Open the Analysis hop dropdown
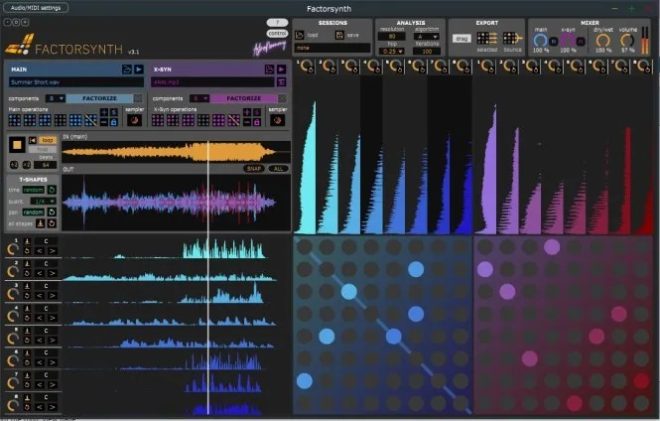This screenshot has width=660, height=421. point(391,51)
